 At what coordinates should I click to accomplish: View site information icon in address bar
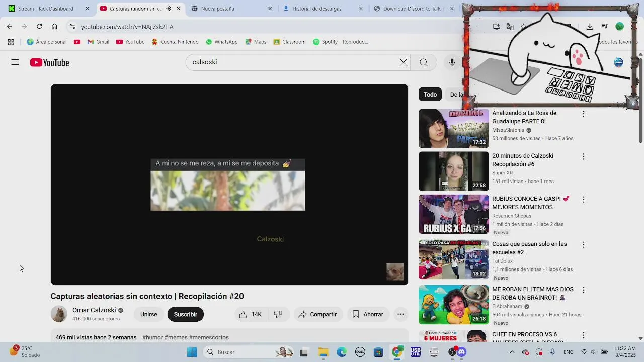pyautogui.click(x=72, y=27)
